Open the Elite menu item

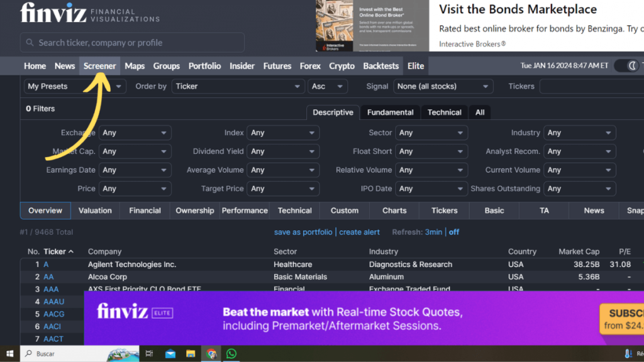click(x=416, y=65)
